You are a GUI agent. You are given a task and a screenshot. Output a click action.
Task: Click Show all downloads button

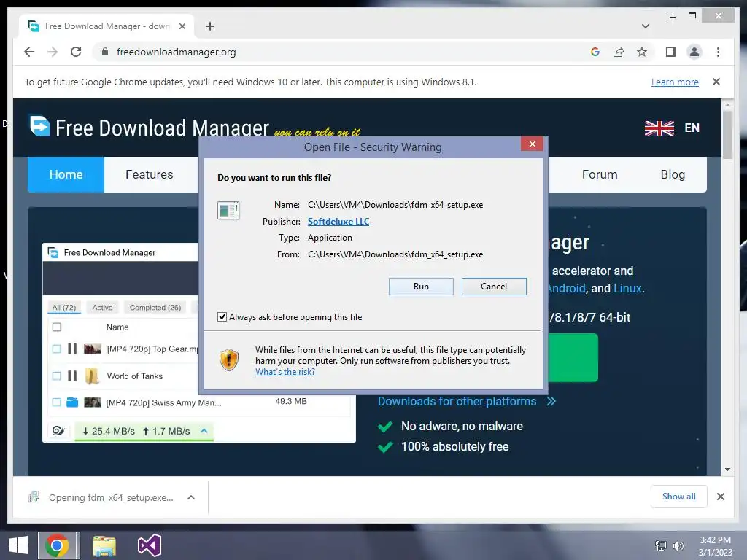(679, 497)
